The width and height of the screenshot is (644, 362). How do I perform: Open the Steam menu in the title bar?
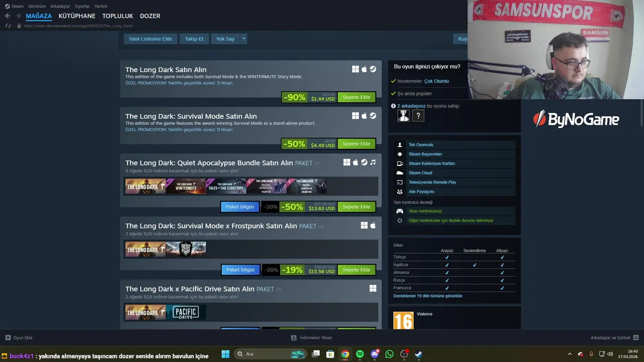[x=14, y=6]
